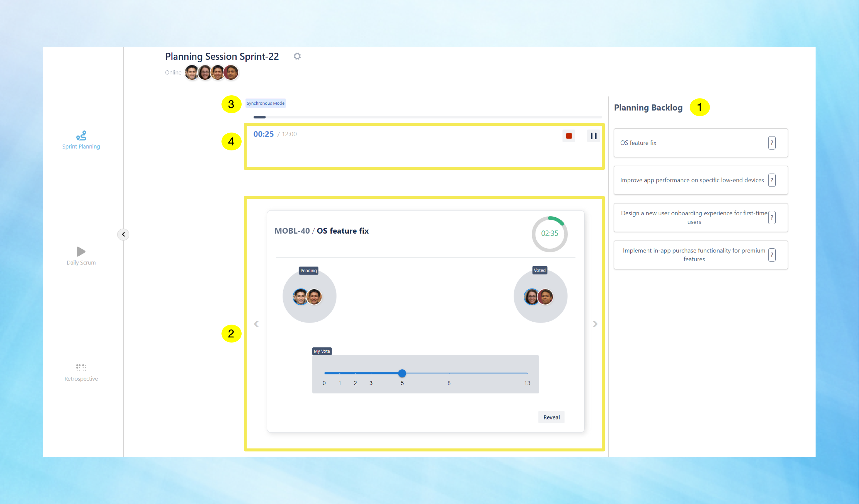Go to next issue card arrow
The image size is (859, 504).
point(595,324)
